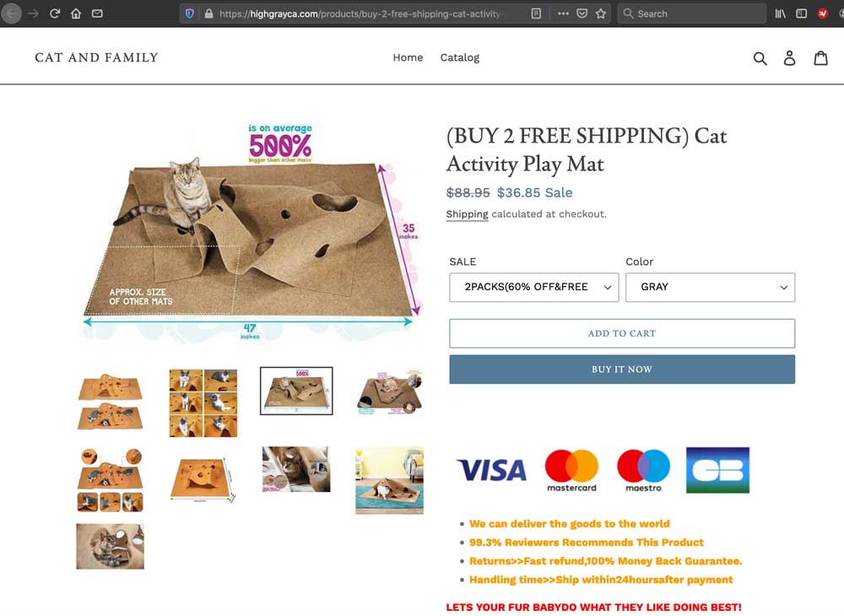Click ADD TO CART button
This screenshot has height=616, width=844.
pyautogui.click(x=622, y=333)
